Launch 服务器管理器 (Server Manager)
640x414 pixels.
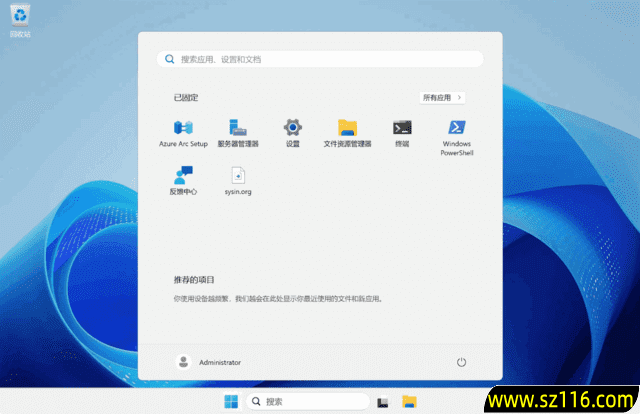pos(238,128)
